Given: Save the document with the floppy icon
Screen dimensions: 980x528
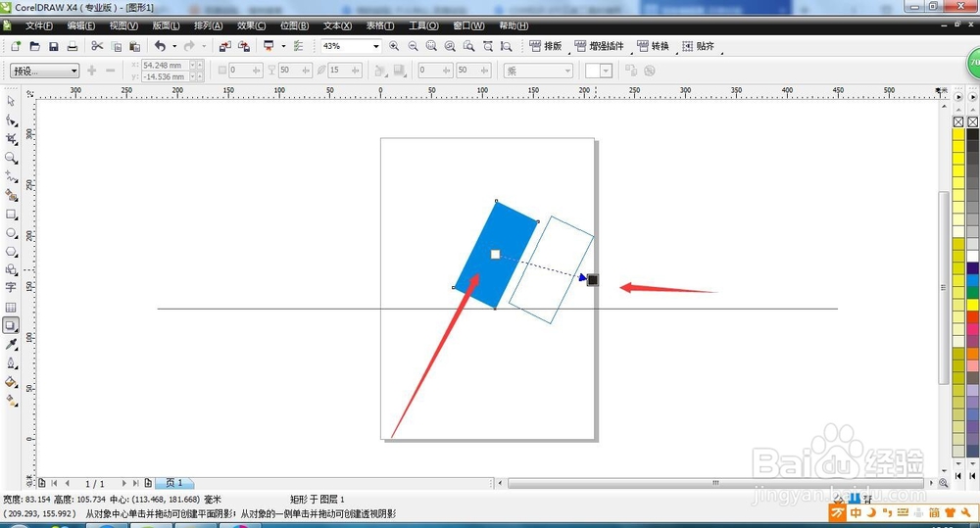Looking at the screenshot, I should click(x=54, y=46).
